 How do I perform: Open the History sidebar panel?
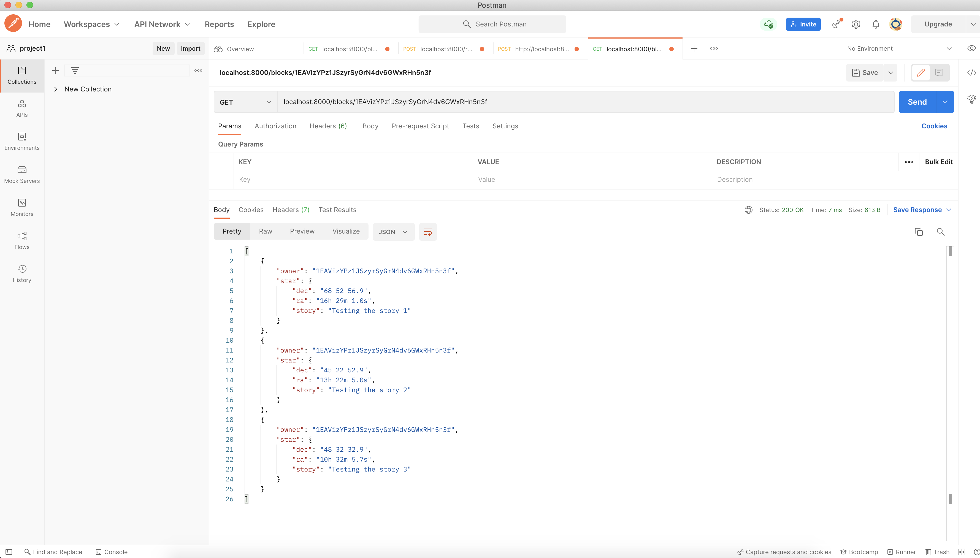pyautogui.click(x=22, y=273)
